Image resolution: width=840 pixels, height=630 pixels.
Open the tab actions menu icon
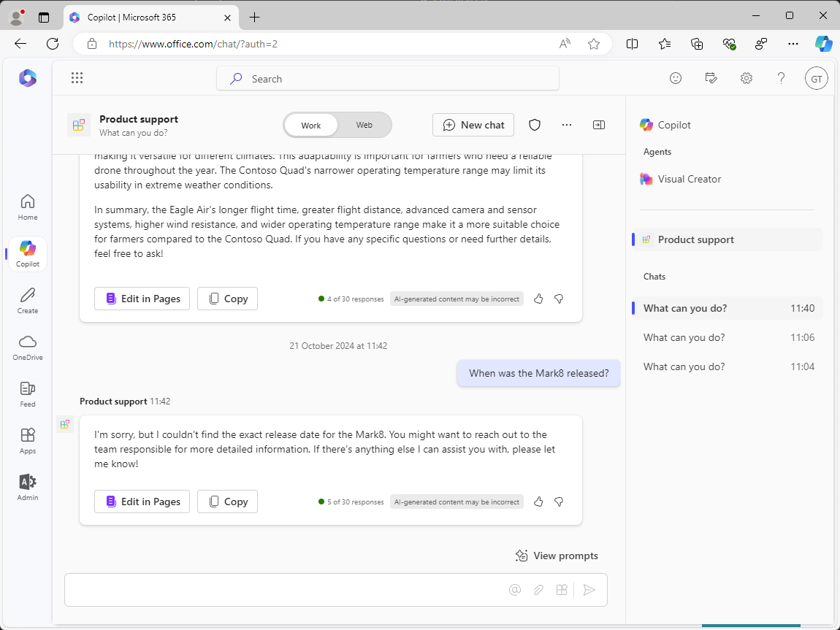[44, 17]
